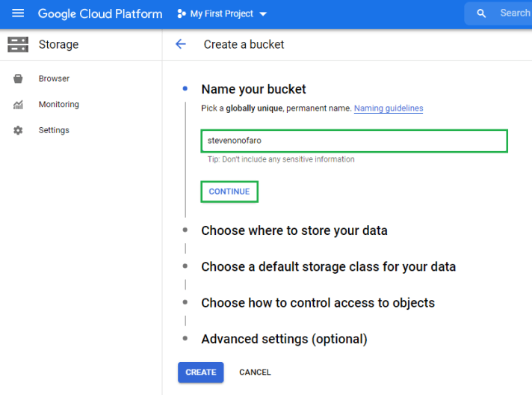
Task: Open Settings in the sidebar
Action: pyautogui.click(x=54, y=130)
